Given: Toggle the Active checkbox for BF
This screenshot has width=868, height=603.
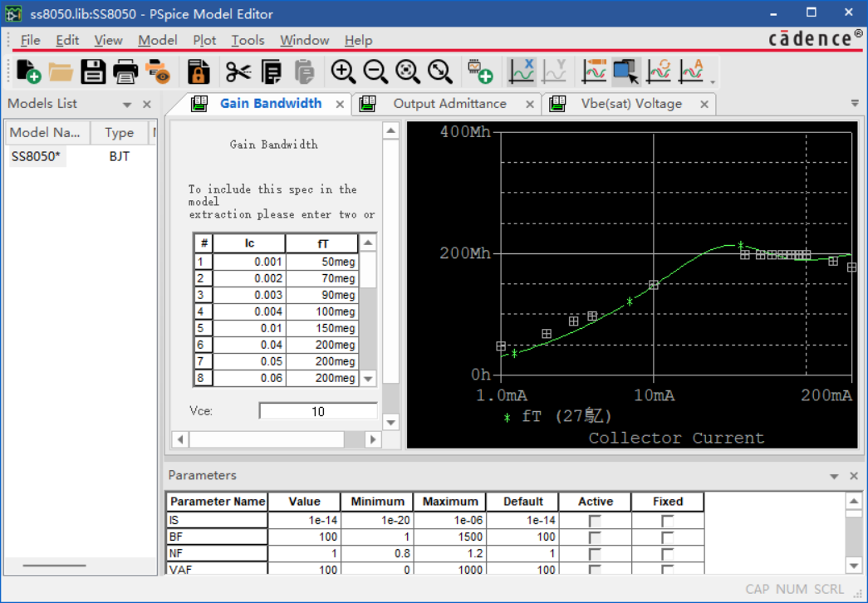Looking at the screenshot, I should 595,537.
